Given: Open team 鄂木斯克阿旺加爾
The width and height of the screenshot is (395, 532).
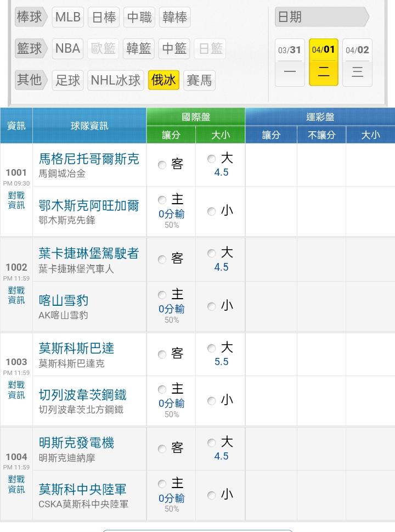Looking at the screenshot, I should click(x=89, y=205).
